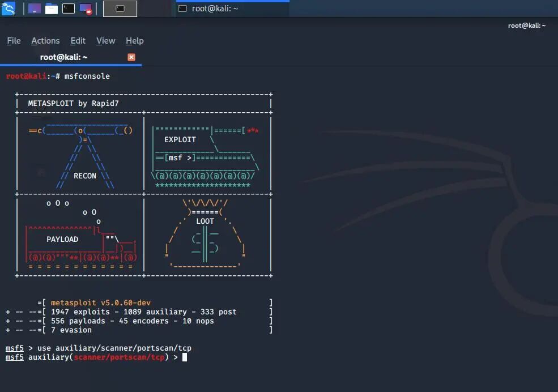
Task: Open the Kali applications menu
Action: pyautogui.click(x=8, y=8)
